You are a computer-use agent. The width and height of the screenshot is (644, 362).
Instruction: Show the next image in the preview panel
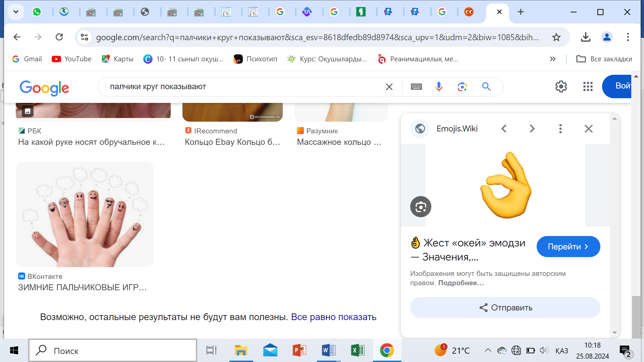click(532, 129)
